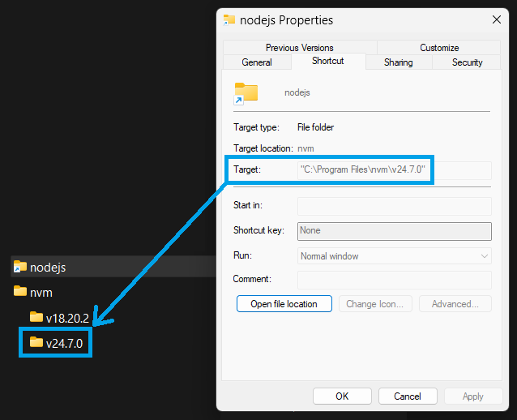Switch to the Security tab
The image size is (517, 420).
tap(468, 62)
